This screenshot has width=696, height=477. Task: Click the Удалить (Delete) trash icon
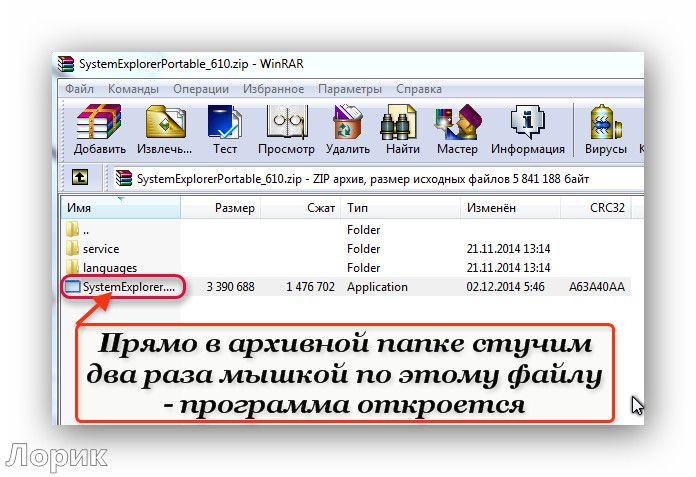pyautogui.click(x=348, y=122)
